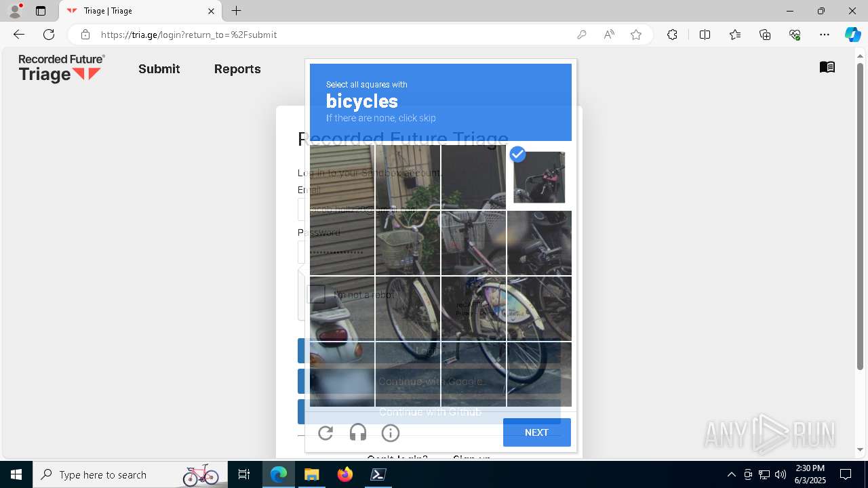This screenshot has height=488, width=868.
Task: Open Microsoft Edge from taskbar
Action: point(279,474)
